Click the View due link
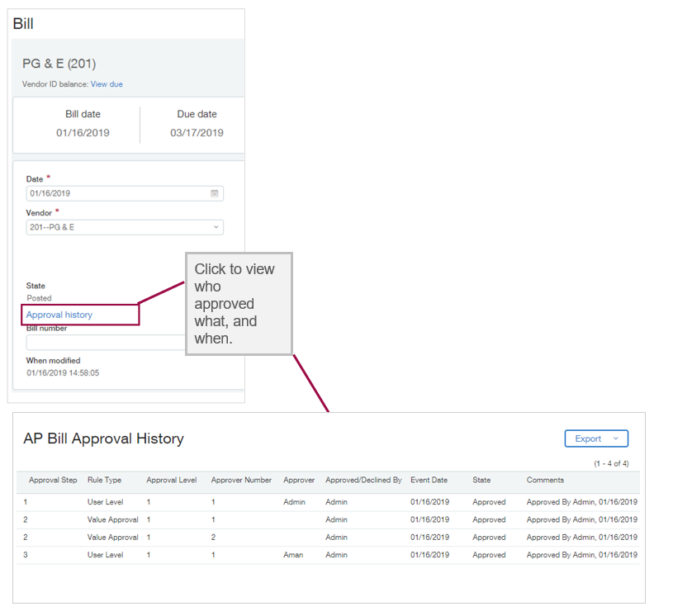The height and width of the screenshot is (616, 673). point(107,83)
